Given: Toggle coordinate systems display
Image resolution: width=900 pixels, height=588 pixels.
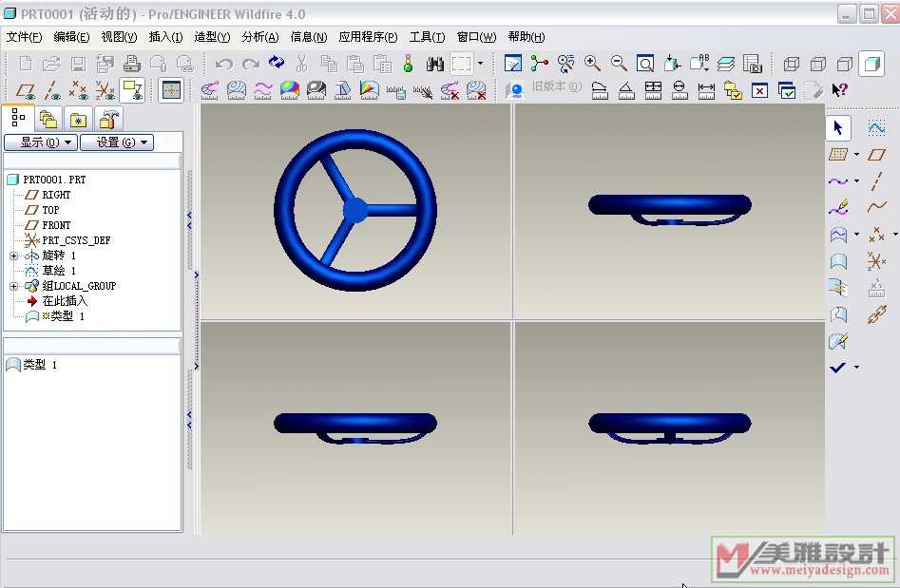Looking at the screenshot, I should coord(105,90).
